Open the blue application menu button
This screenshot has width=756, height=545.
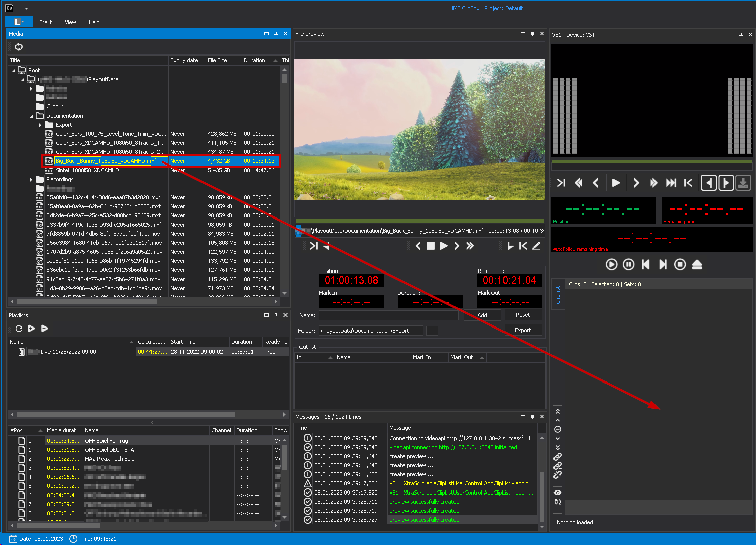coord(19,22)
